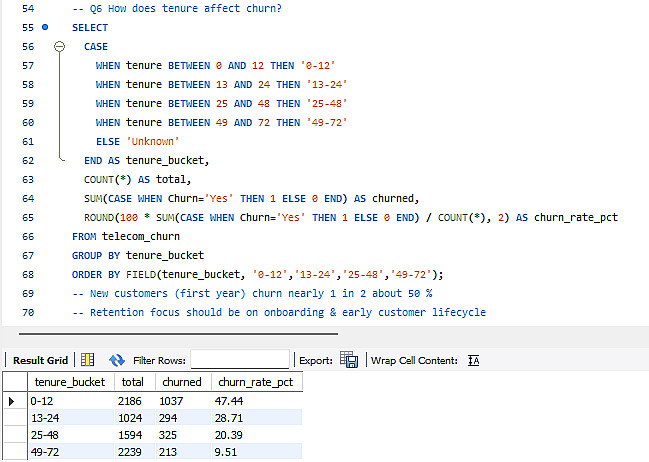Collapse the CASE block fold marker

pyautogui.click(x=60, y=46)
